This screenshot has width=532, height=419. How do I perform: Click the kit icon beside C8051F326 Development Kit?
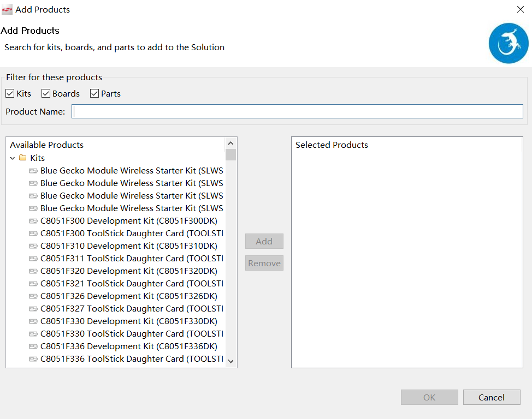pos(33,296)
